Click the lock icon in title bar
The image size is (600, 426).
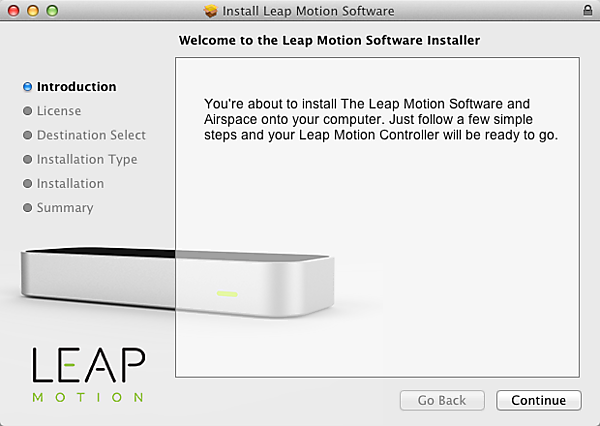click(x=587, y=10)
